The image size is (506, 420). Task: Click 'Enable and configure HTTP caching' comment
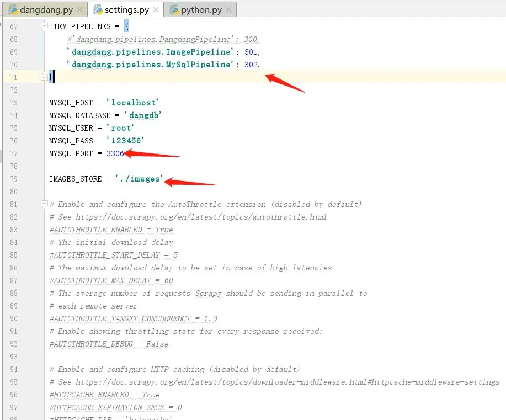coord(174,369)
